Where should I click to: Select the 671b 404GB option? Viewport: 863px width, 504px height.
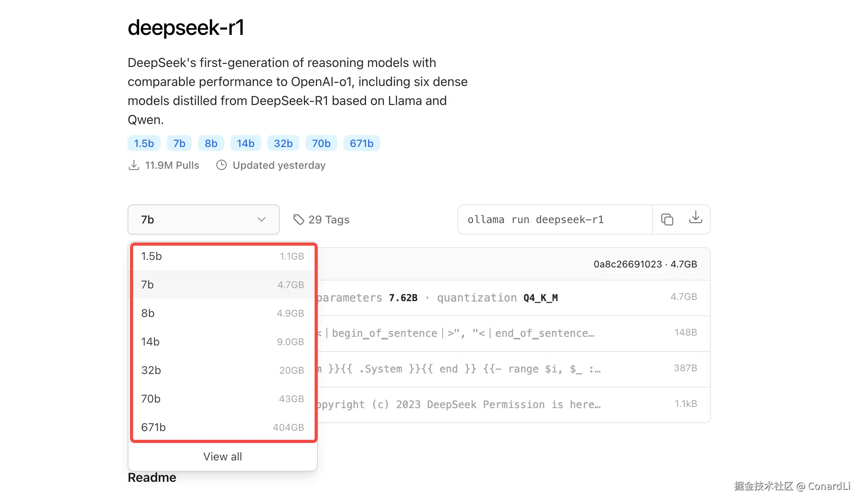pos(222,428)
